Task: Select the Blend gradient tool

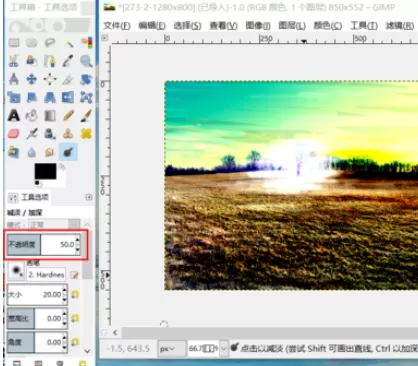Action: (x=50, y=116)
